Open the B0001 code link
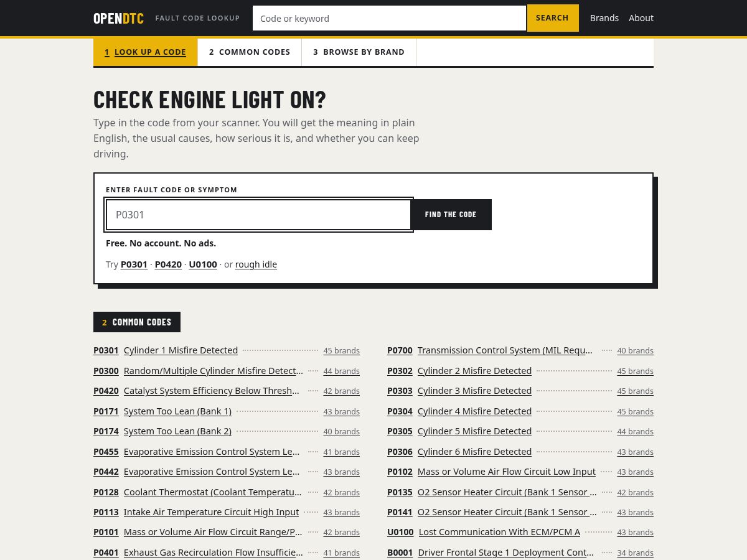Viewport: 747px width, 560px height. pyautogui.click(x=400, y=553)
